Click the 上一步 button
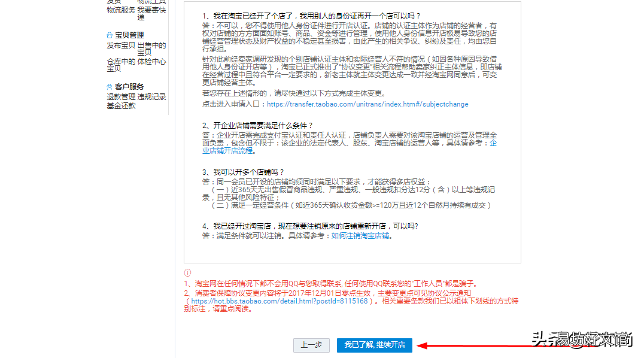The height and width of the screenshot is (358, 644). (311, 345)
